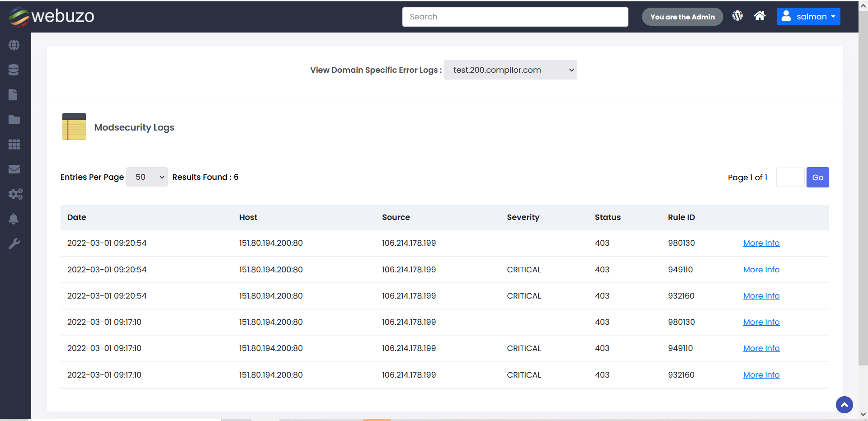Screen dimensions: 868x421
Task: Open the gears settings sidebar icon
Action: pos(15,194)
